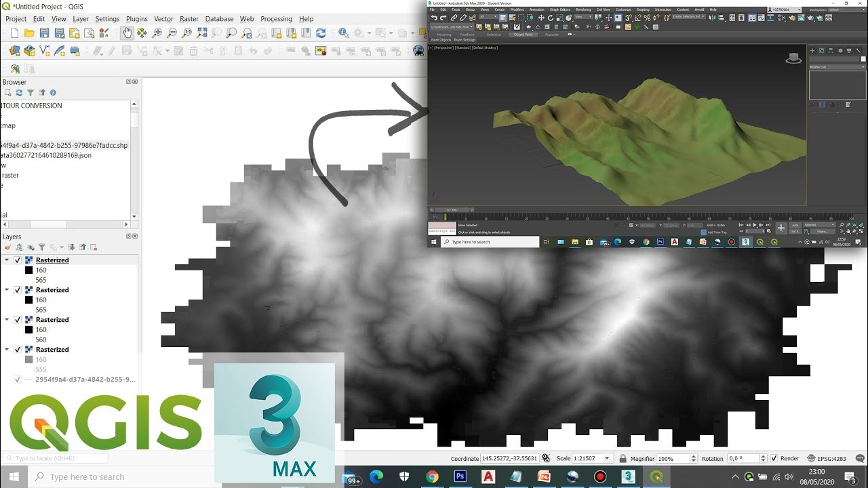Click the Zoom In magnifier tool
The image size is (868, 488).
(157, 33)
